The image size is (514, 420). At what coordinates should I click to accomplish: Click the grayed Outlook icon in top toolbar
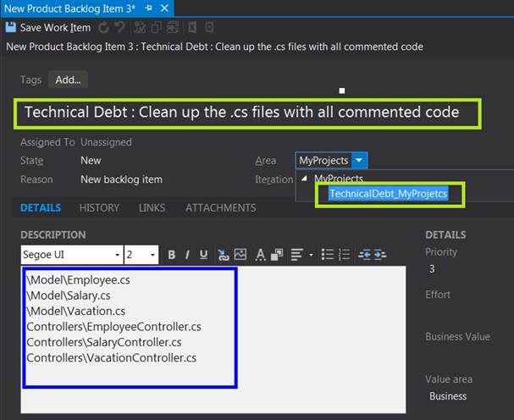(x=209, y=28)
